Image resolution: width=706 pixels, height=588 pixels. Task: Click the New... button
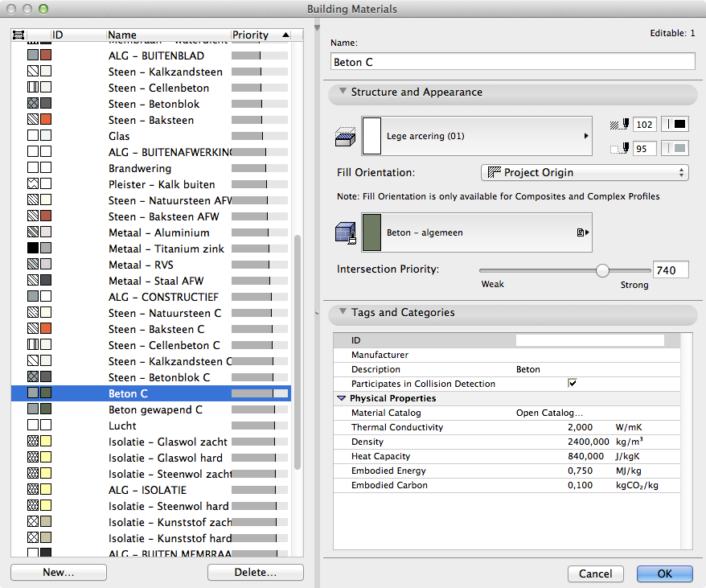[59, 572]
